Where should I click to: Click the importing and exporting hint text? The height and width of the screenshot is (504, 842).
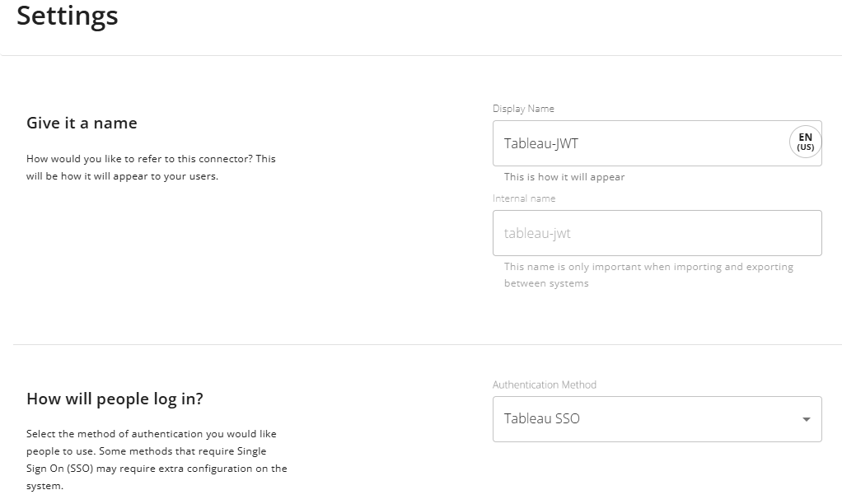[648, 275]
